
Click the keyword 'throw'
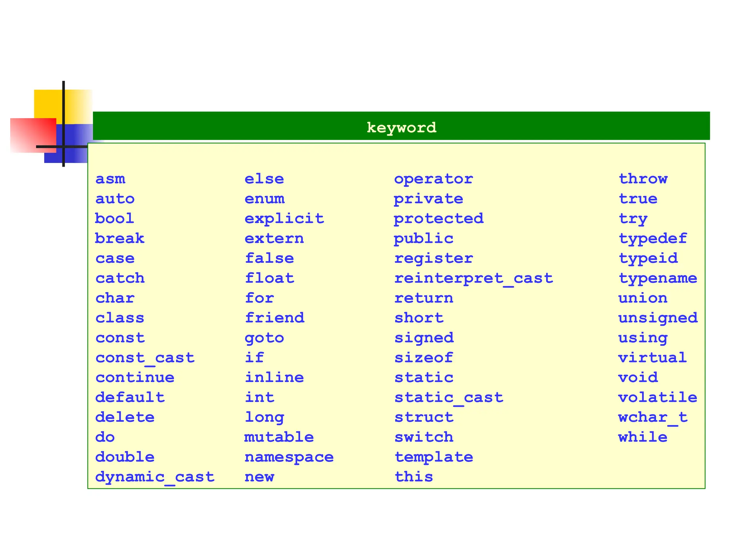point(643,179)
